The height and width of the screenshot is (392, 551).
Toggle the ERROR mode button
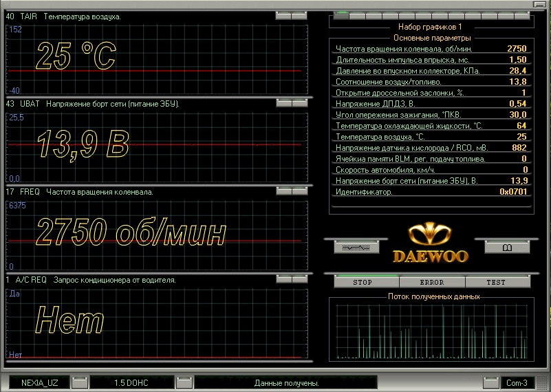431,282
